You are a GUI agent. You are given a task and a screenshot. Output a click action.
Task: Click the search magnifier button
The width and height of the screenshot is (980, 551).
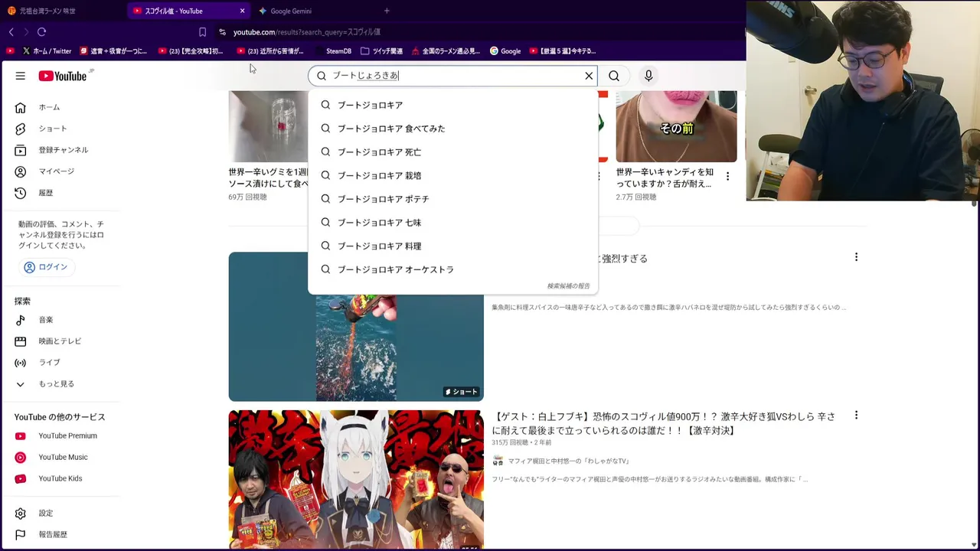click(614, 76)
